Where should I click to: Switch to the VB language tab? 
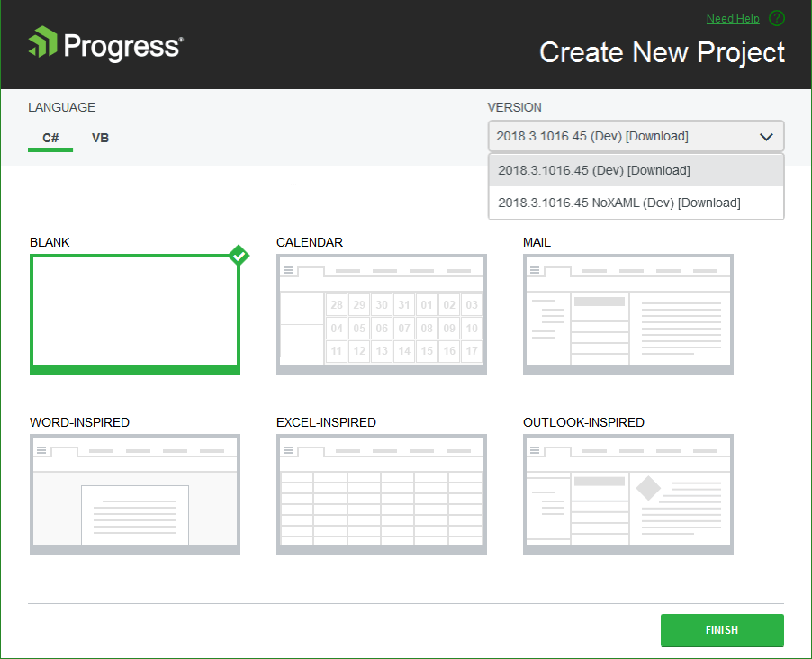tap(100, 138)
